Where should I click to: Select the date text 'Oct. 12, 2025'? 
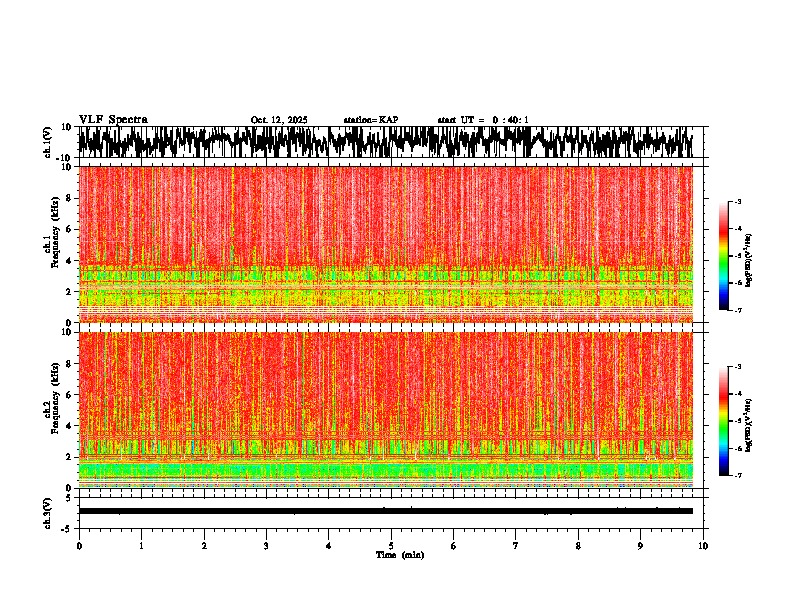(x=279, y=120)
